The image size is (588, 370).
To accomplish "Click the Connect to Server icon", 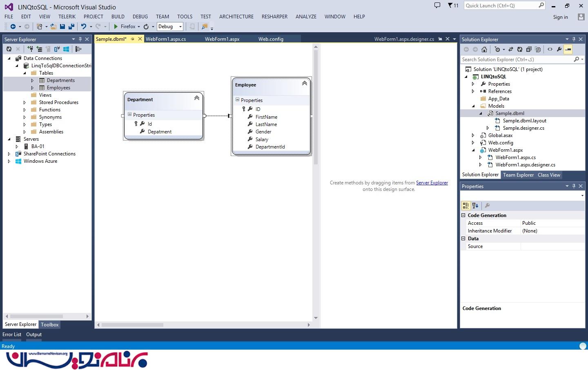I will pyautogui.click(x=39, y=49).
